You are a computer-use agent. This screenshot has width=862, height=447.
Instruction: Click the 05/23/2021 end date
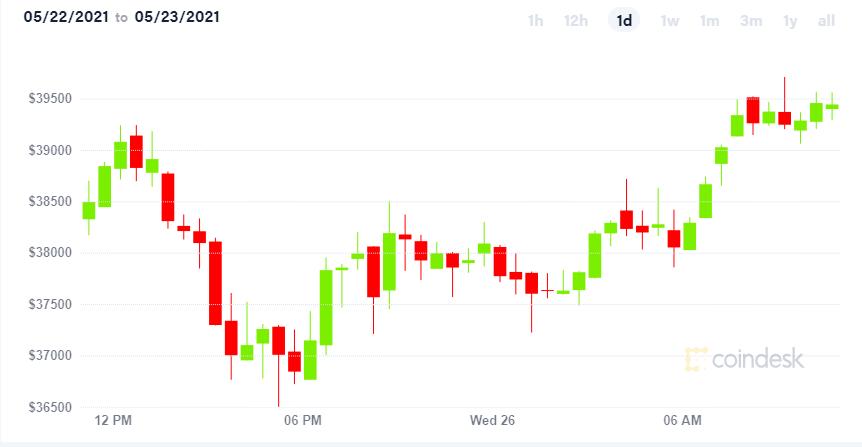(177, 17)
